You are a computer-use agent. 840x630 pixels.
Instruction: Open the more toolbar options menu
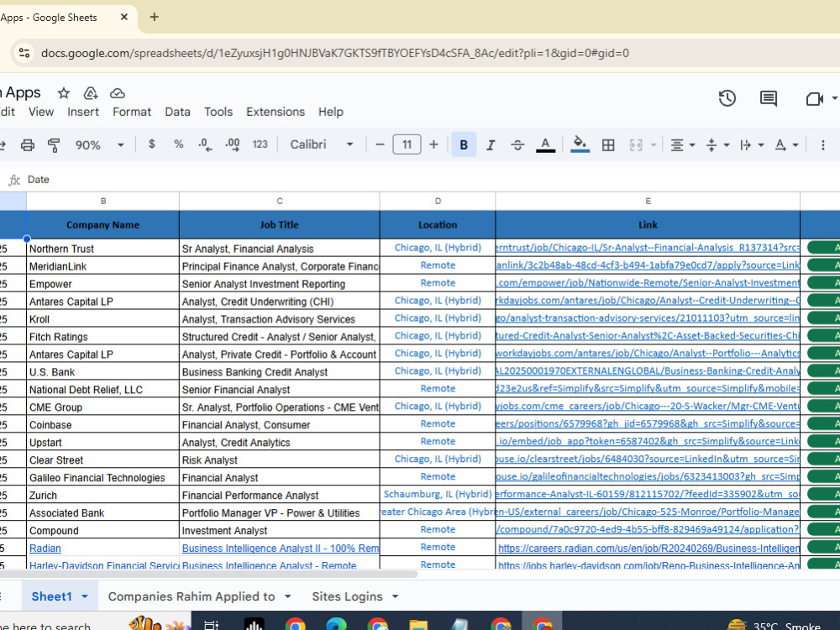tap(823, 144)
